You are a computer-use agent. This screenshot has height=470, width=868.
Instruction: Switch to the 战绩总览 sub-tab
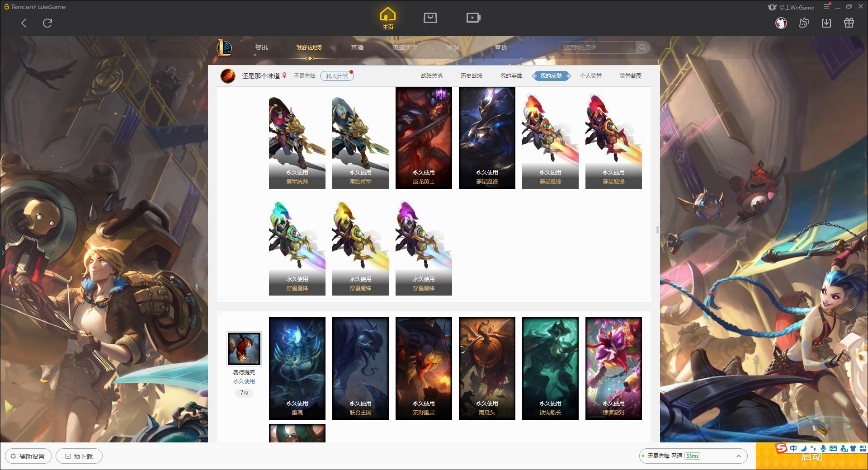click(x=432, y=76)
